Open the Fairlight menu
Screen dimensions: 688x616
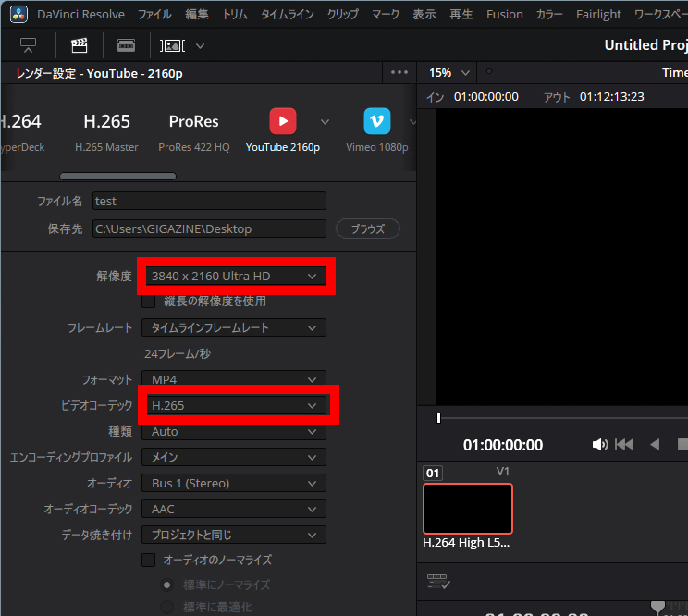pos(598,14)
